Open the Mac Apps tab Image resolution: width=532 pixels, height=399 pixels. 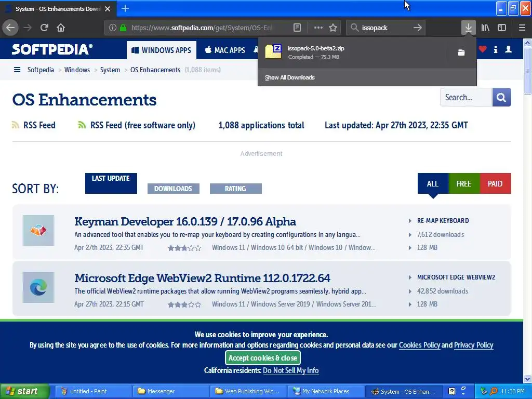225,50
